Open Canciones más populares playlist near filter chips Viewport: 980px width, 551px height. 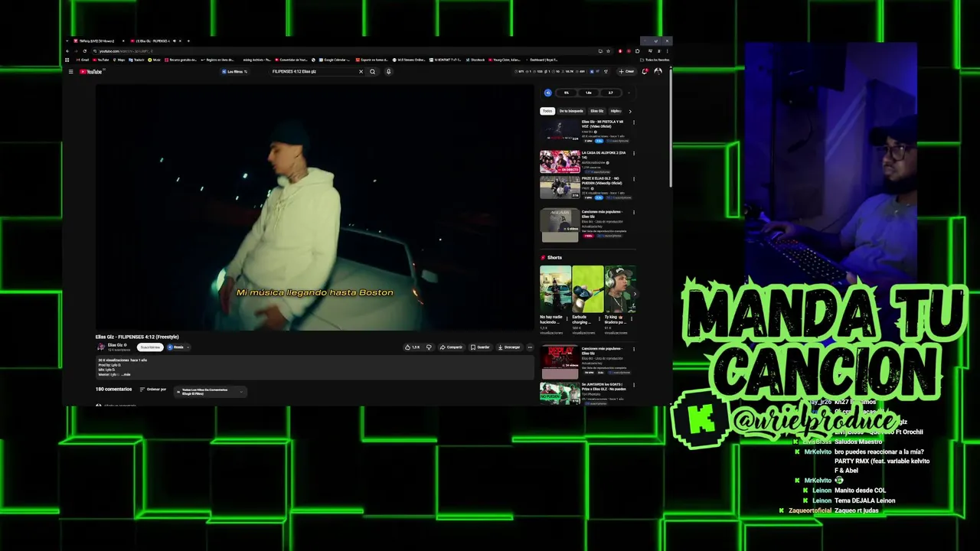[x=560, y=226]
